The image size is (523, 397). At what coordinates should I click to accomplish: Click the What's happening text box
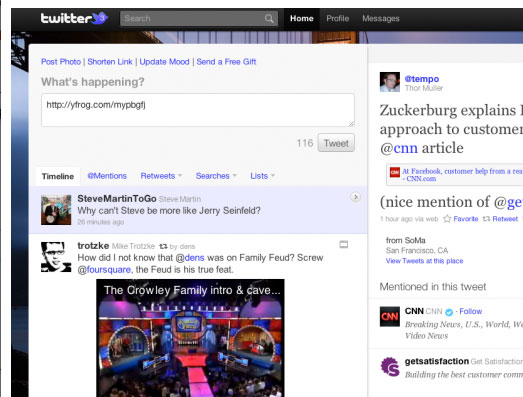(198, 110)
